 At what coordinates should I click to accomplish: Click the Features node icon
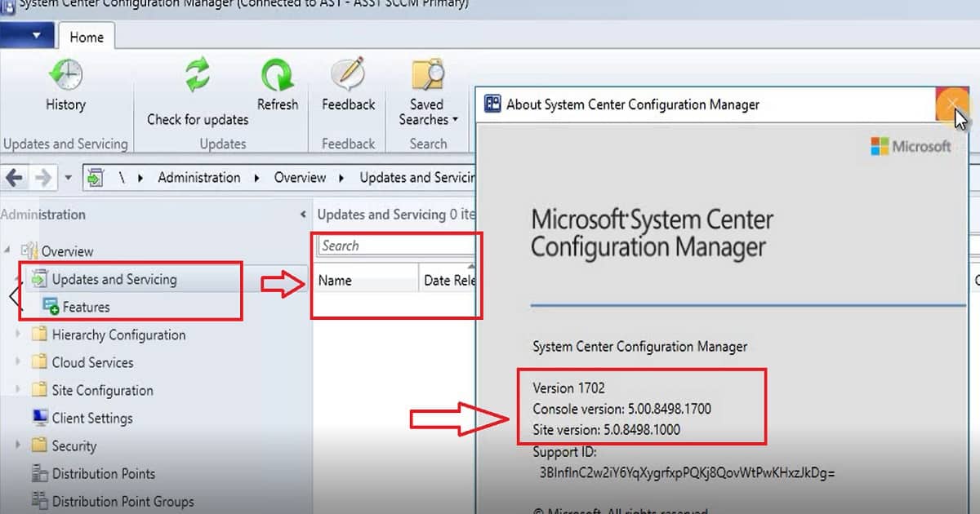click(x=51, y=307)
